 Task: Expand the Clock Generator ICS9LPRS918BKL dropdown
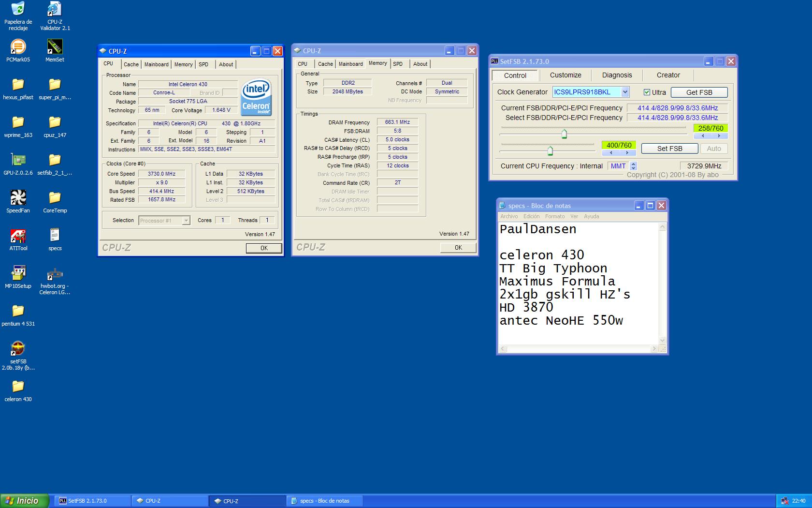(x=625, y=92)
